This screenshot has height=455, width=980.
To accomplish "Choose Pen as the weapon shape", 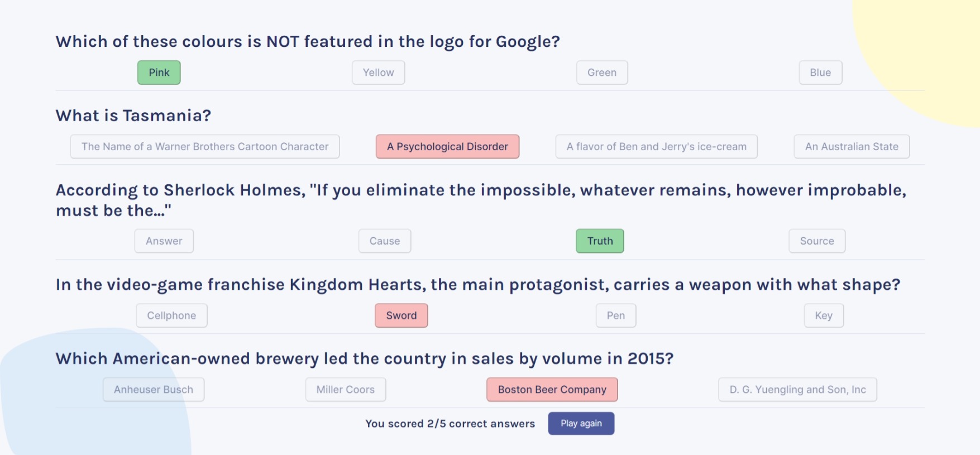I will pos(616,315).
